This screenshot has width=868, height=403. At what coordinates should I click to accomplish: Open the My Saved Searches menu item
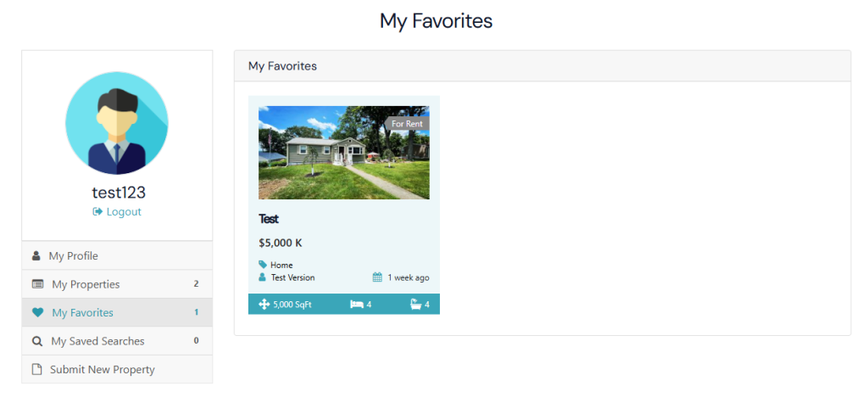pyautogui.click(x=97, y=341)
